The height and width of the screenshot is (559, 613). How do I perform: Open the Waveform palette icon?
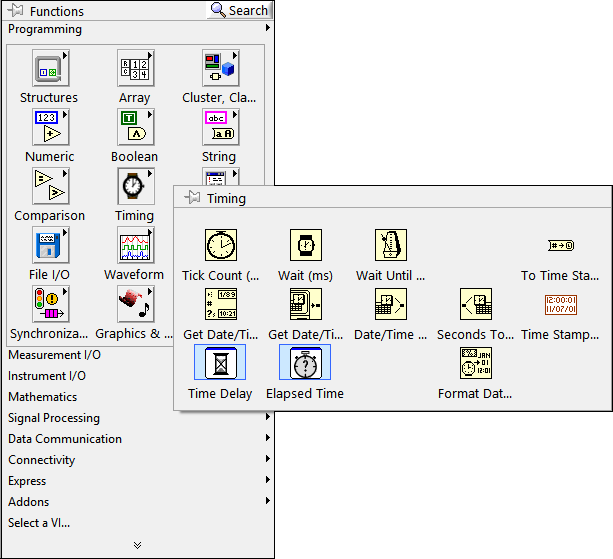click(136, 245)
